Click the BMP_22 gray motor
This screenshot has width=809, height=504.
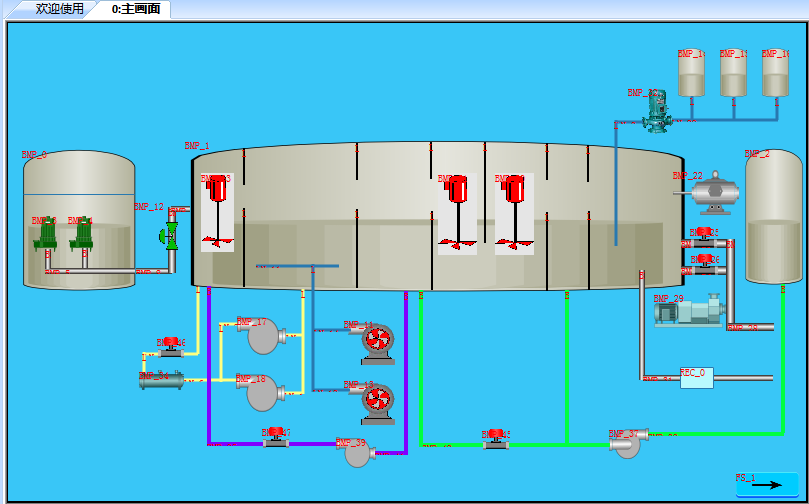714,193
